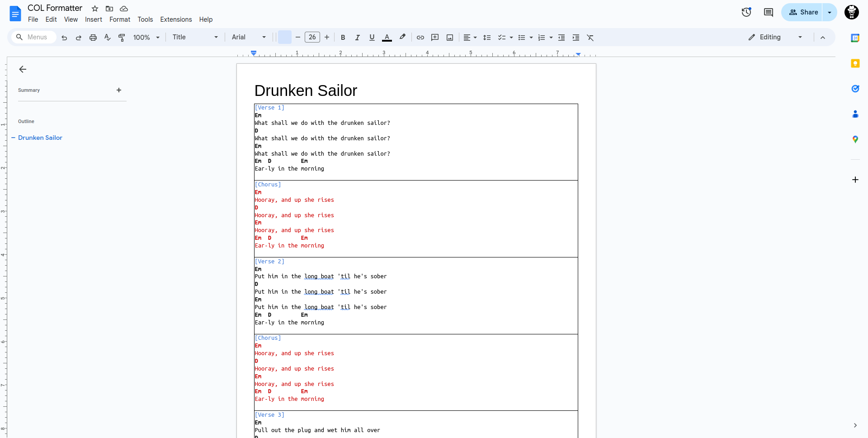
Task: Open the highlight color picker
Action: (x=402, y=38)
